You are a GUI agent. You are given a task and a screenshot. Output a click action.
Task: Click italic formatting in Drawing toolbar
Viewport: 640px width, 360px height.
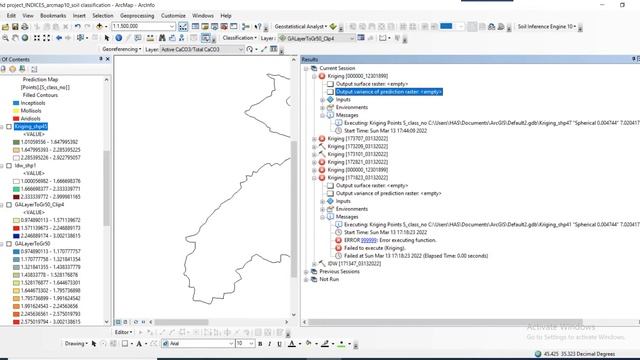(x=269, y=344)
